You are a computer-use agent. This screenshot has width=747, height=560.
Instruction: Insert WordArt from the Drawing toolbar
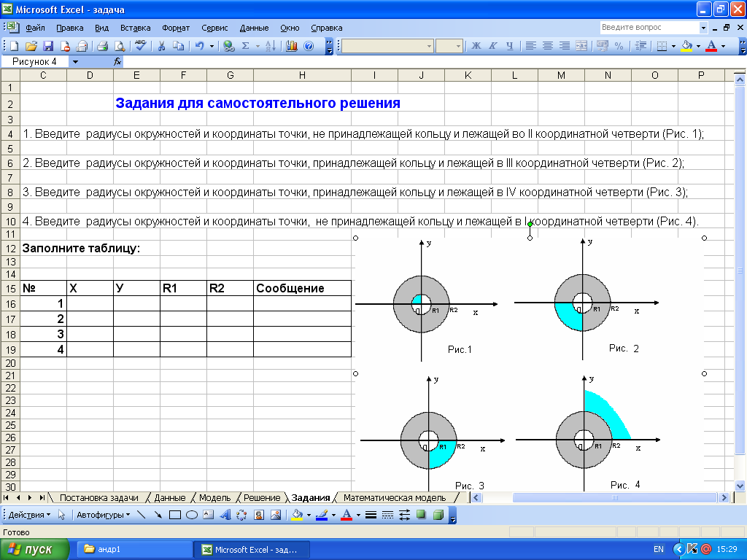click(225, 515)
